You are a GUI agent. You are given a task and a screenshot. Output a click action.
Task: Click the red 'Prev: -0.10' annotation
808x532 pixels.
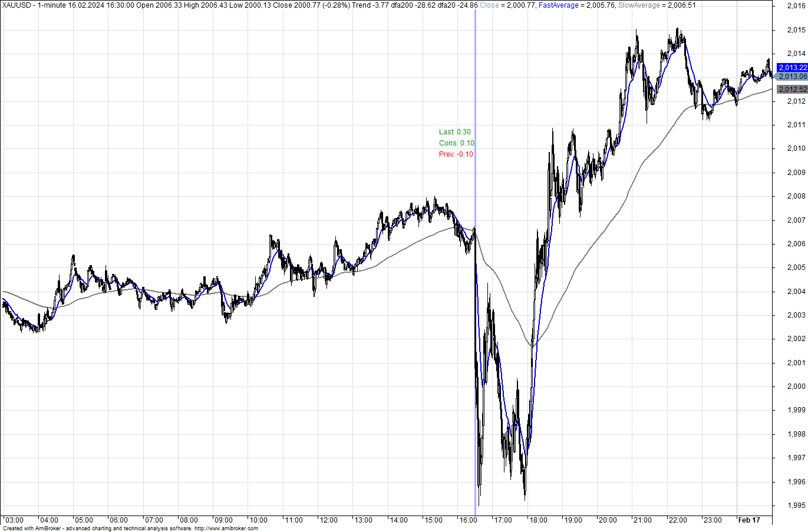click(456, 154)
